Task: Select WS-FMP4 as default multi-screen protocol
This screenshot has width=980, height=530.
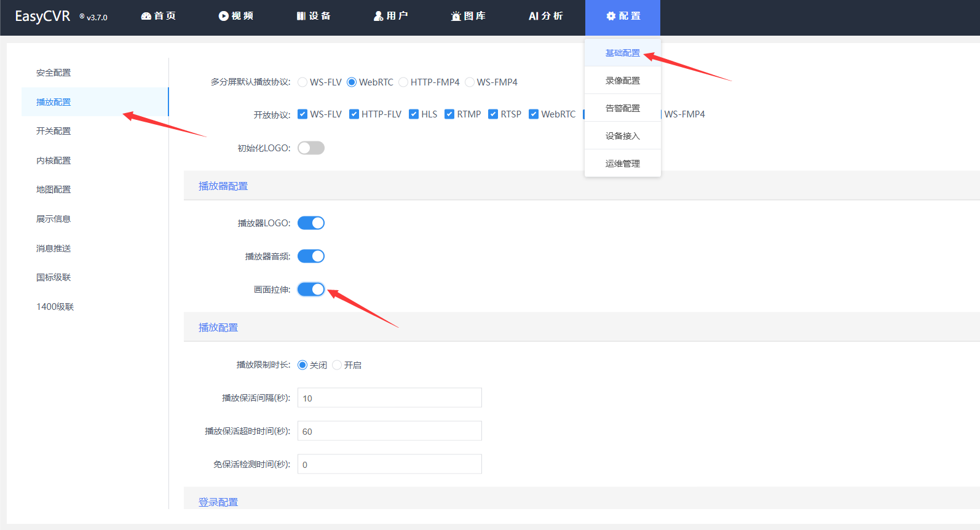Action: tap(470, 82)
